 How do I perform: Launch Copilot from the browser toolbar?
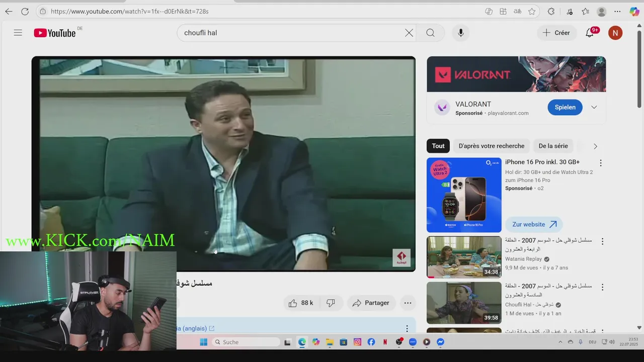634,11
